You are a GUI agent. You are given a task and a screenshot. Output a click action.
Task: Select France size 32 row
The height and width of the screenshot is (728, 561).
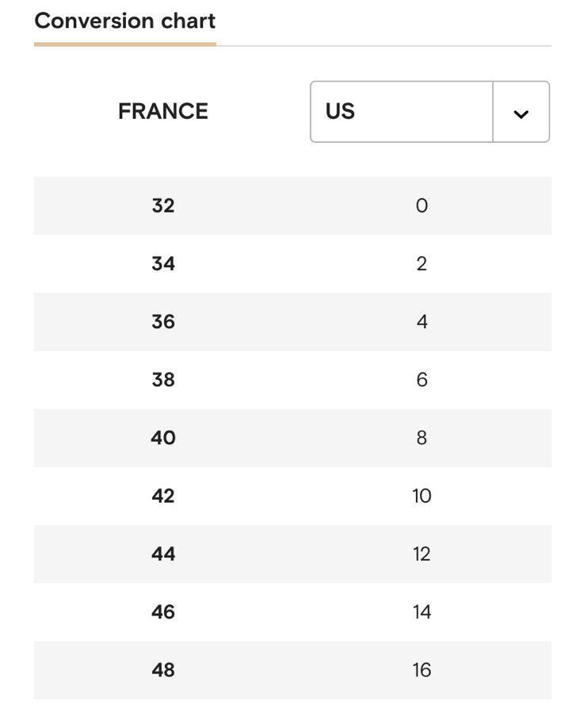click(292, 205)
